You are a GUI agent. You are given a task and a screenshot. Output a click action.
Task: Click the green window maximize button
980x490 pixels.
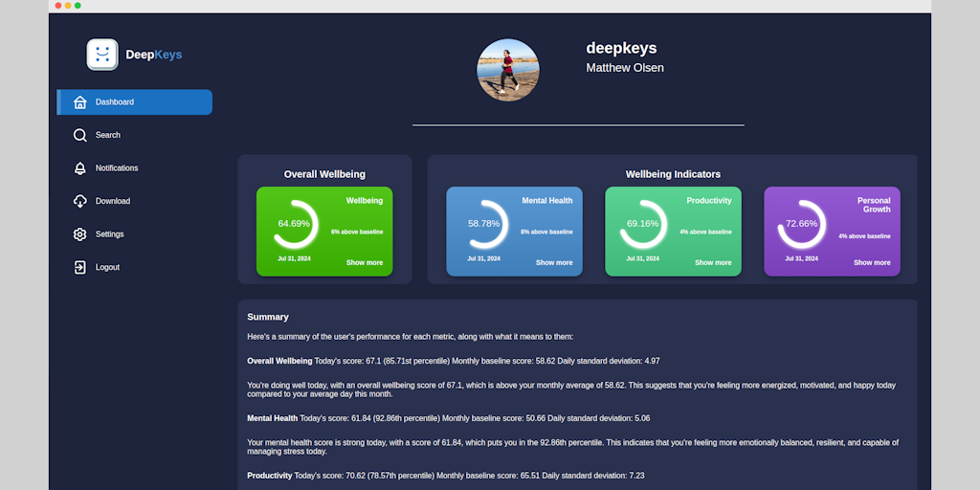coord(78,6)
